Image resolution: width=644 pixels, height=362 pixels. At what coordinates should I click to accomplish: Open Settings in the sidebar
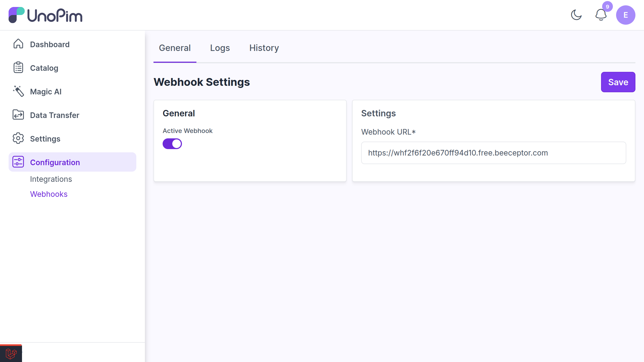pos(72,139)
